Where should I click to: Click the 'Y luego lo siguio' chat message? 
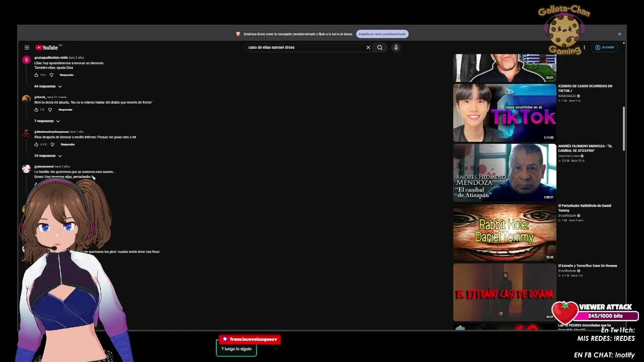[x=236, y=349]
